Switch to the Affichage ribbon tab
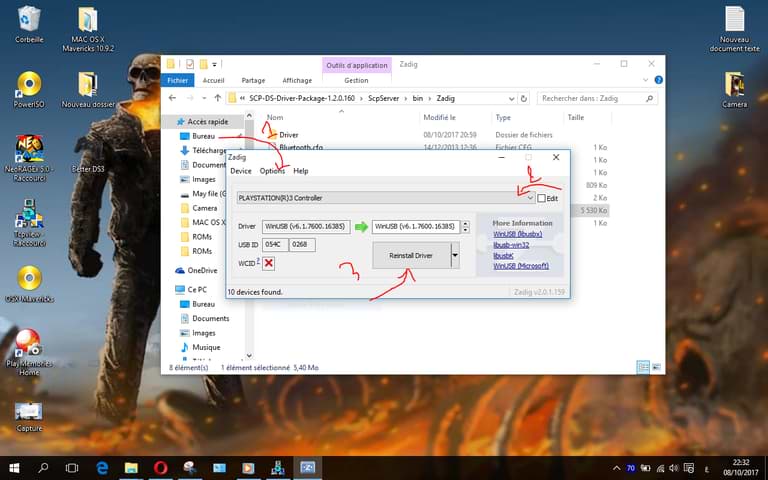 297,80
